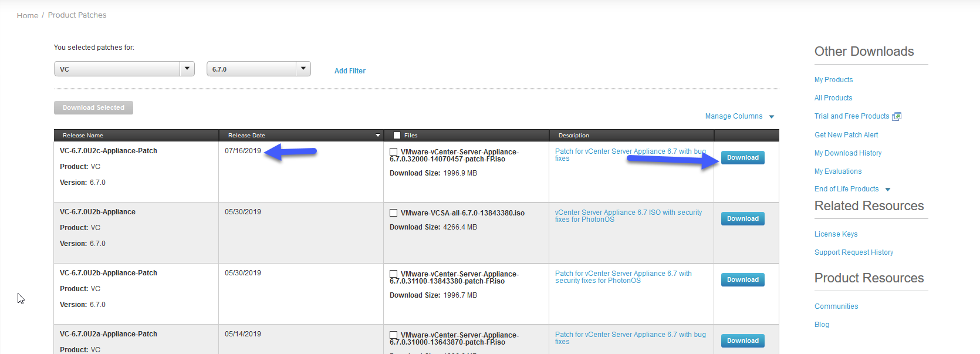Open the 6.7.0 version dropdown
This screenshot has height=354, width=980.
pyautogui.click(x=259, y=69)
